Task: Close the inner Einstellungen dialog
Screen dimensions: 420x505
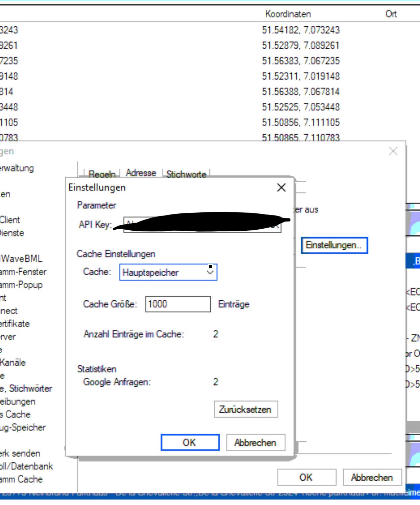Action: coord(281,188)
